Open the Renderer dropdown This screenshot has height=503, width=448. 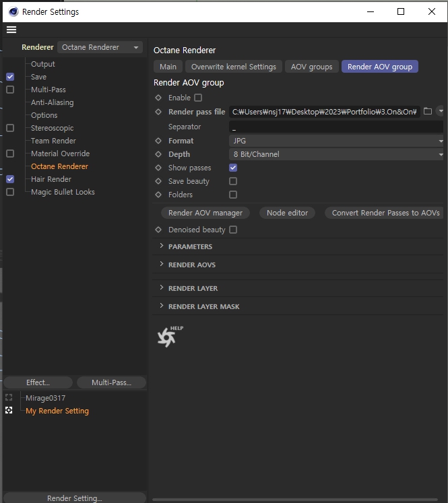(100, 47)
